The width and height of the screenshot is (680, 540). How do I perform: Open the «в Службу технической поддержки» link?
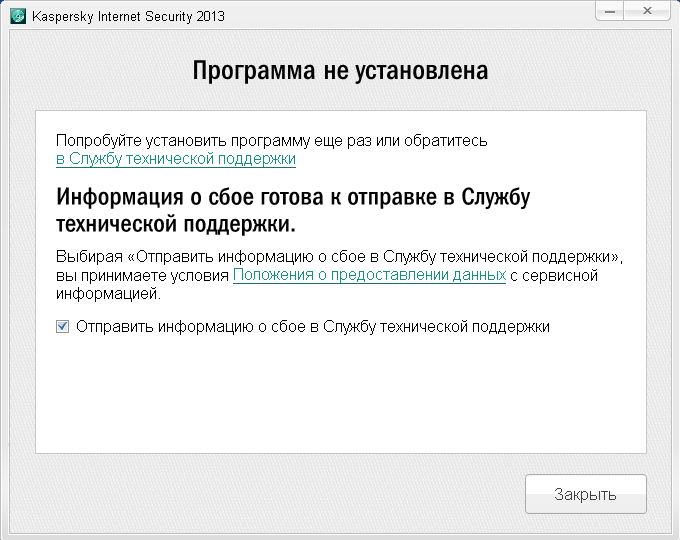point(176,159)
